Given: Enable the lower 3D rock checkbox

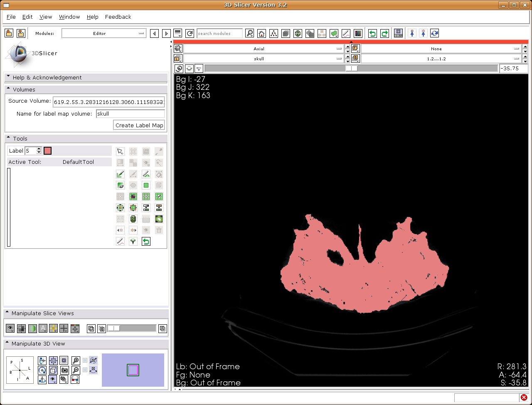Looking at the screenshot, I should (x=85, y=370).
